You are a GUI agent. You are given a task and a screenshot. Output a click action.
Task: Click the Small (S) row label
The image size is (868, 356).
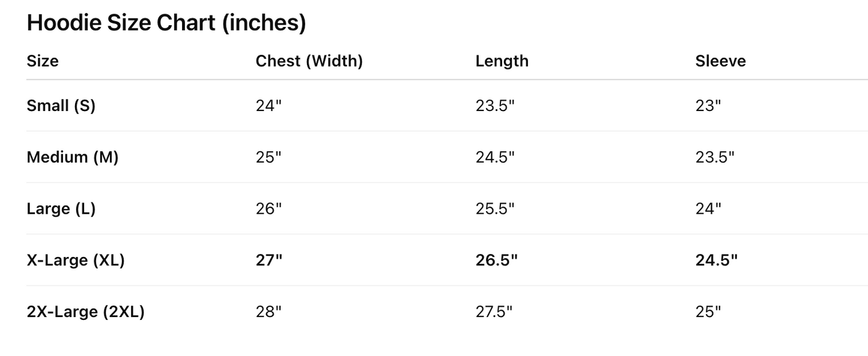point(61,106)
